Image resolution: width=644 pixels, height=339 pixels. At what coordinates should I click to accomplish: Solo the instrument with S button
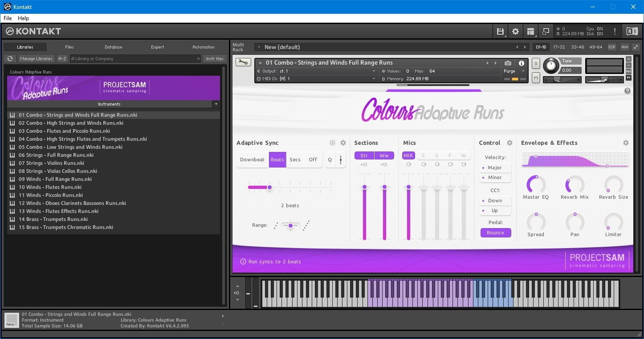click(536, 64)
